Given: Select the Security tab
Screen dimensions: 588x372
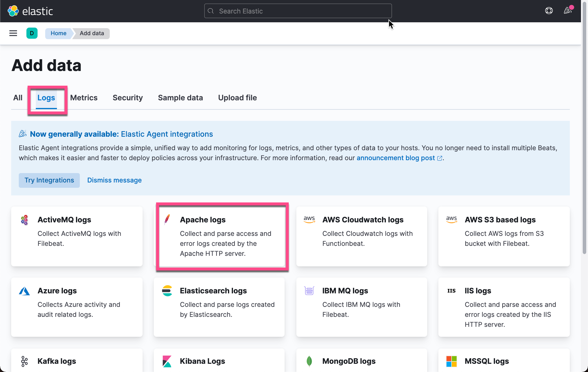Looking at the screenshot, I should tap(128, 98).
